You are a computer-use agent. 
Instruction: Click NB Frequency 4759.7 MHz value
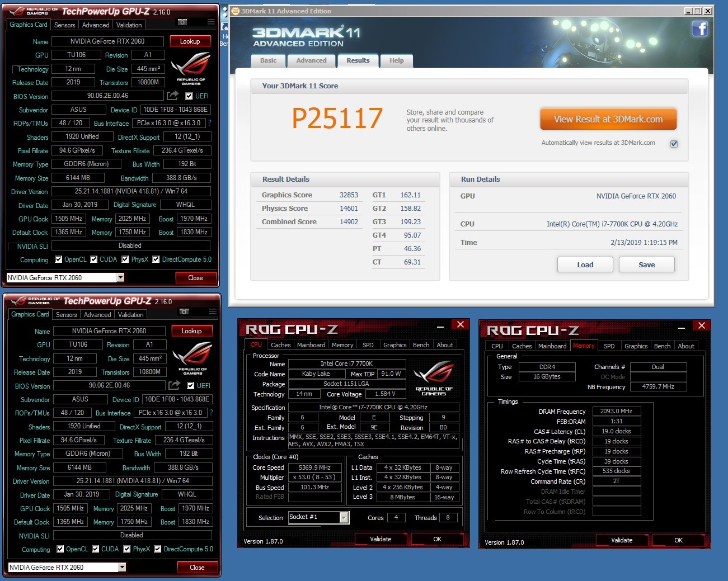point(658,386)
